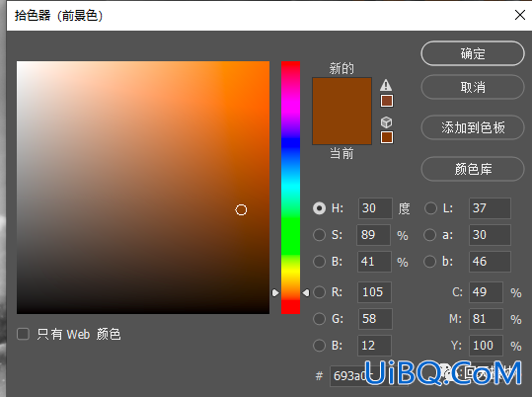Click the vertical hue spectrum bar
The image size is (532, 397).
coord(290,188)
